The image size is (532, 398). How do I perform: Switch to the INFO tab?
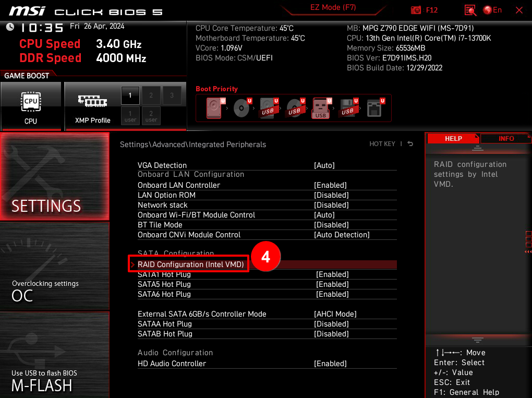tap(505, 138)
